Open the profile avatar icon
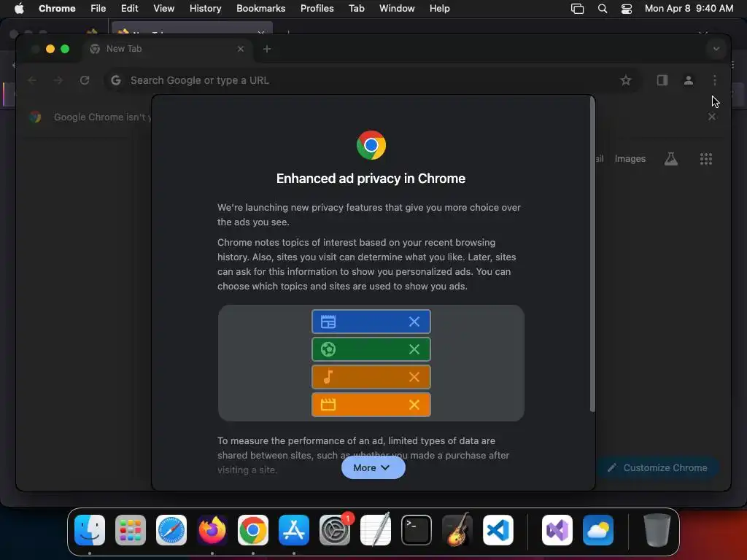 click(x=689, y=80)
